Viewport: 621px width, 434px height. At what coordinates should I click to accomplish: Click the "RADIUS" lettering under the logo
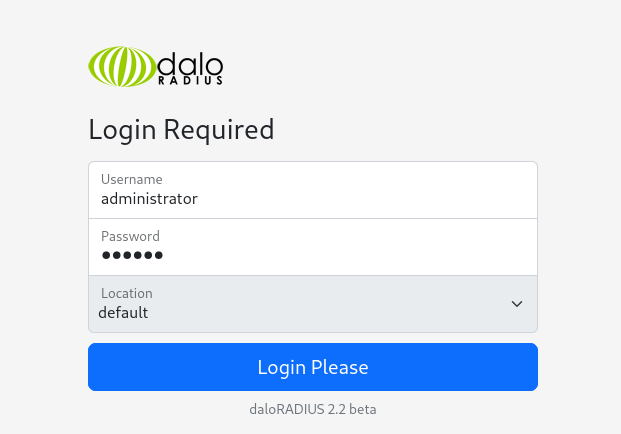click(x=190, y=80)
